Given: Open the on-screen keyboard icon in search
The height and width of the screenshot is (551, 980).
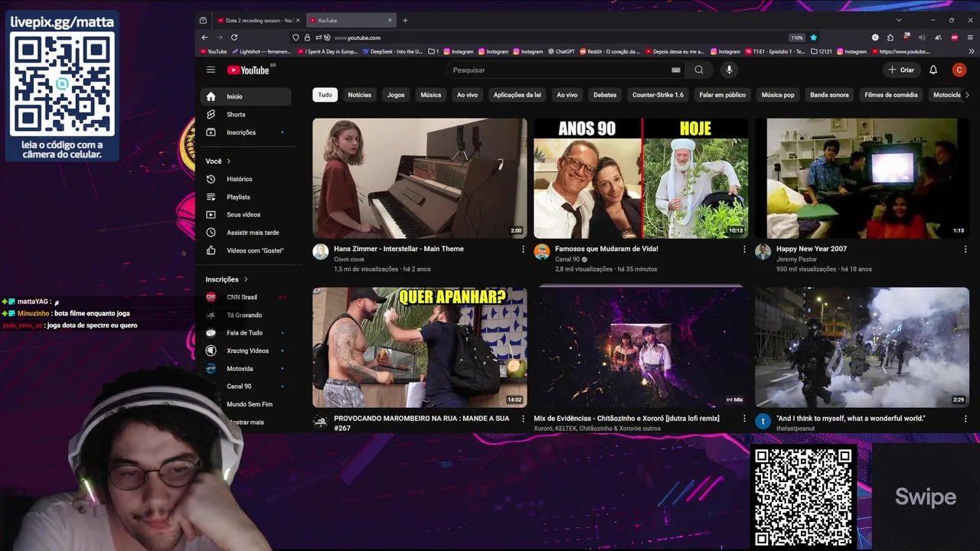Looking at the screenshot, I should pyautogui.click(x=675, y=70).
